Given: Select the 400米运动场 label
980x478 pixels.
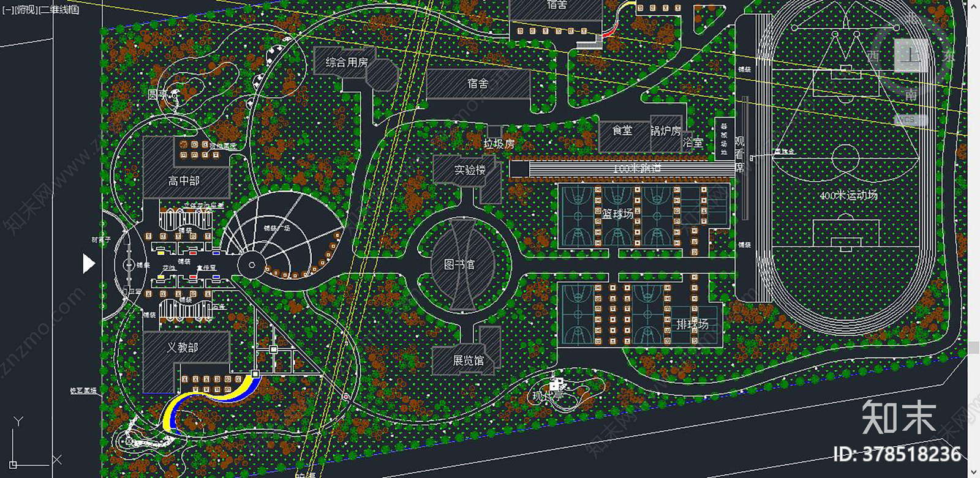Looking at the screenshot, I should [848, 195].
